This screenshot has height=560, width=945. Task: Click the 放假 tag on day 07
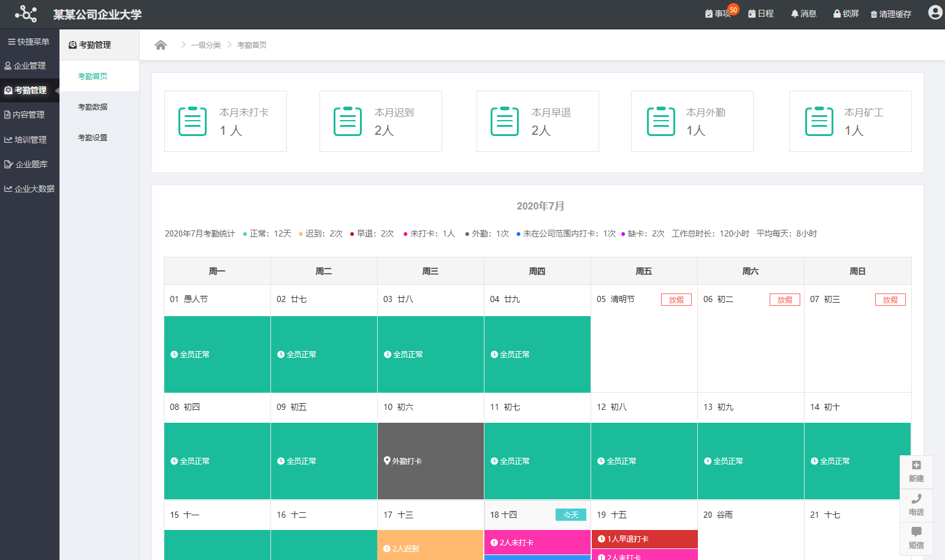pyautogui.click(x=890, y=300)
